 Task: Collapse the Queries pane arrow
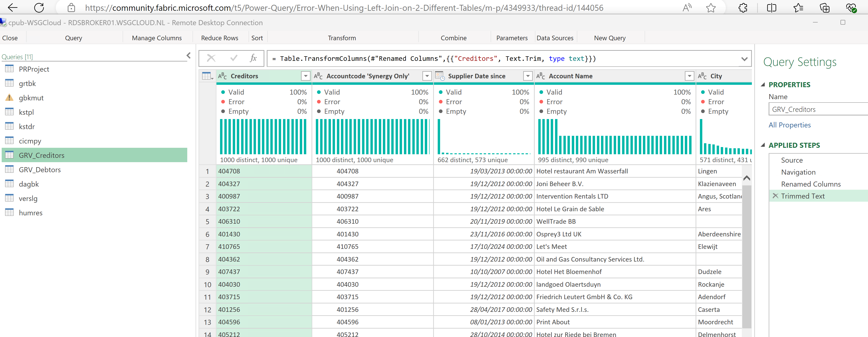[188, 56]
